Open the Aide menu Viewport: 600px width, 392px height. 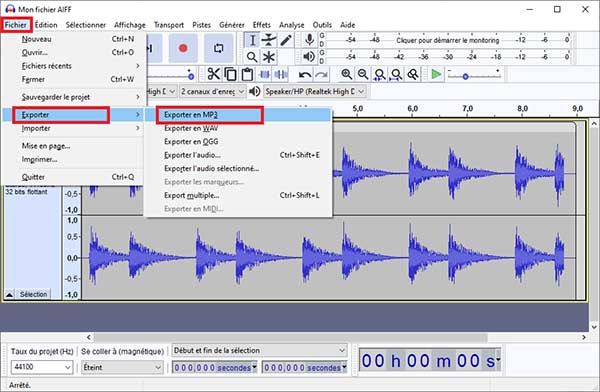point(347,25)
